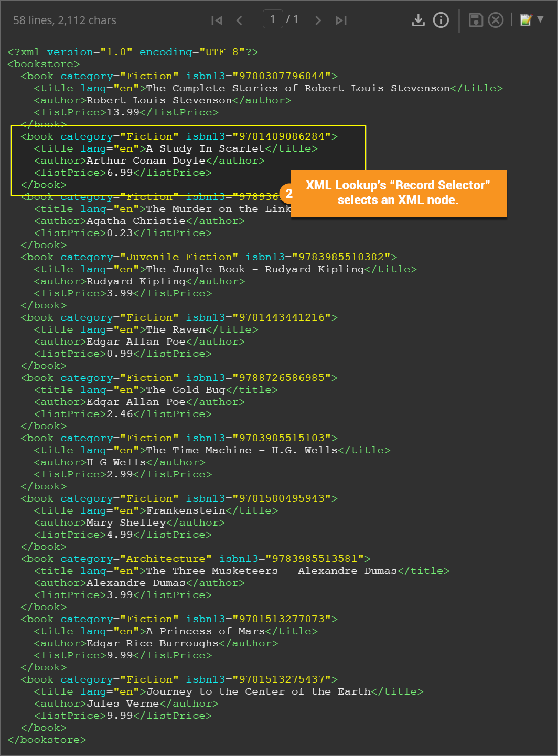
Task: Go to the previous page
Action: tap(239, 20)
